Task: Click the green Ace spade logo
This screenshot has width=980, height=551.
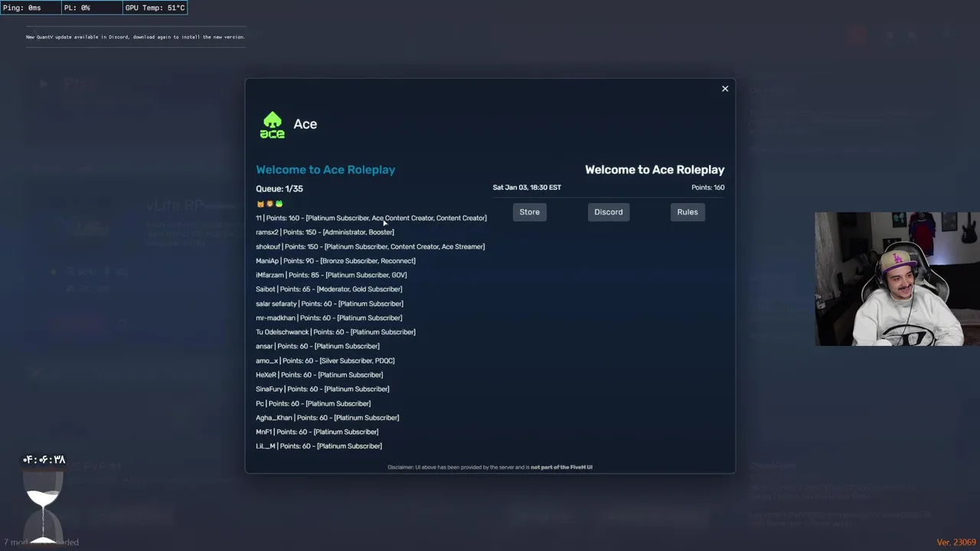Action: pyautogui.click(x=272, y=125)
